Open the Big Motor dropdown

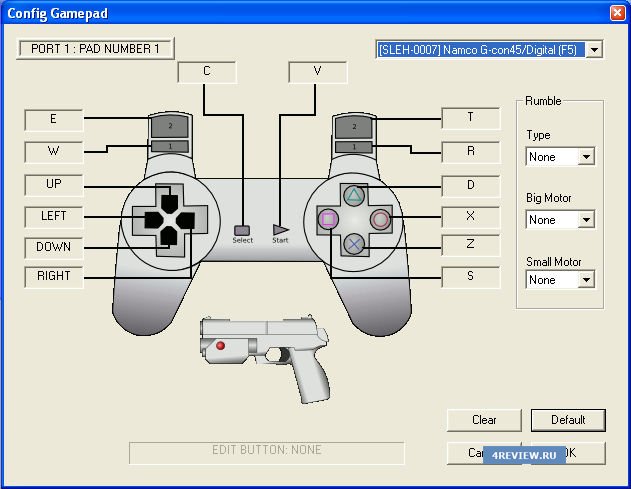[x=586, y=220]
